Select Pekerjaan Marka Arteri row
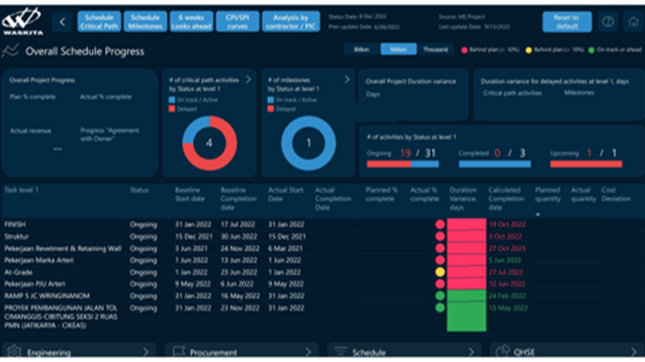This screenshot has width=645, height=362. (x=39, y=260)
